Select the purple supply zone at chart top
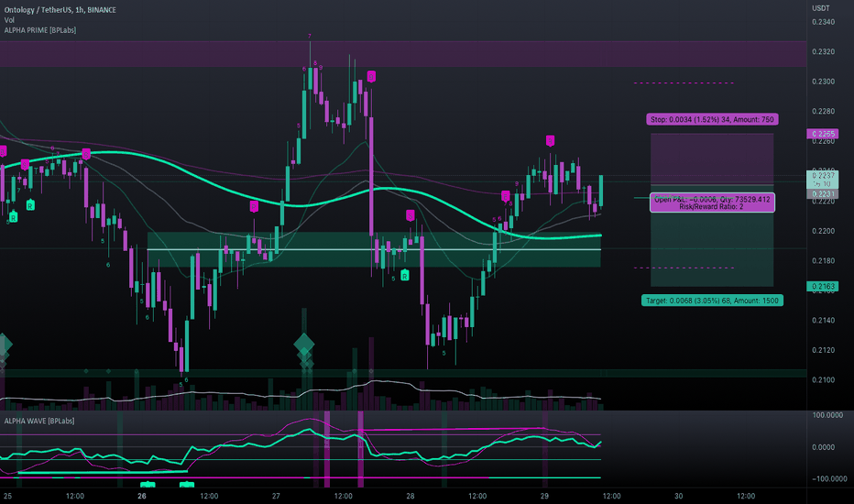Image resolution: width=854 pixels, height=504 pixels. tap(403, 54)
